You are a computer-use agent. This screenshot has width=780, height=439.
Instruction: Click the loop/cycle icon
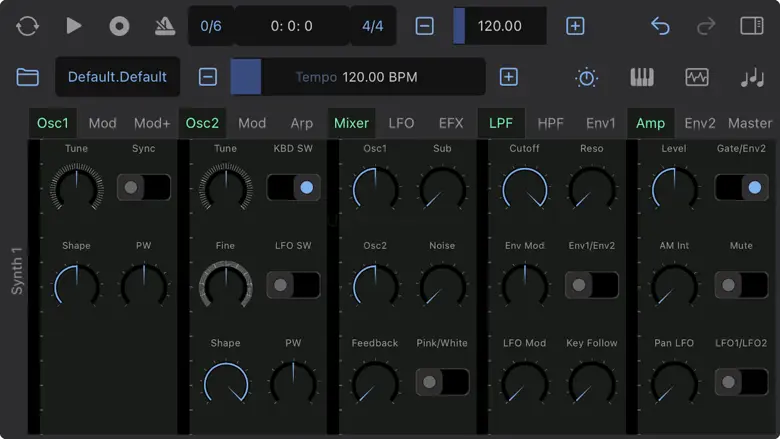coord(27,26)
